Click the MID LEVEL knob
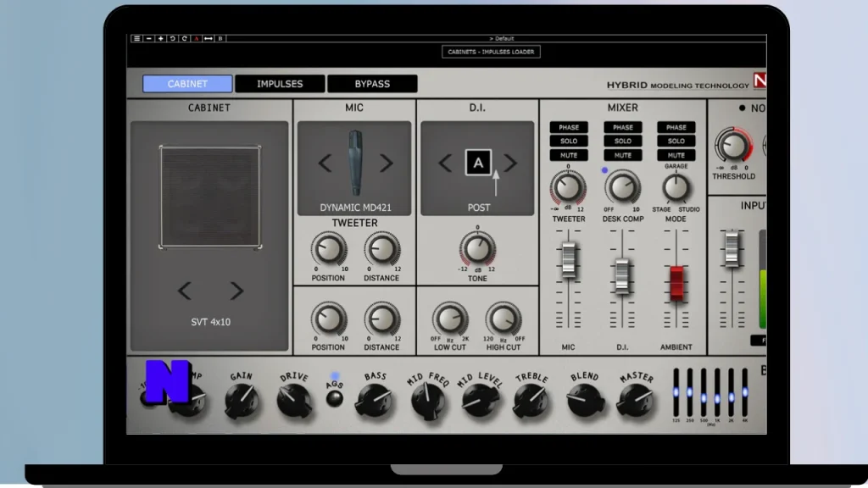Viewport: 868px width, 488px height. pos(480,401)
